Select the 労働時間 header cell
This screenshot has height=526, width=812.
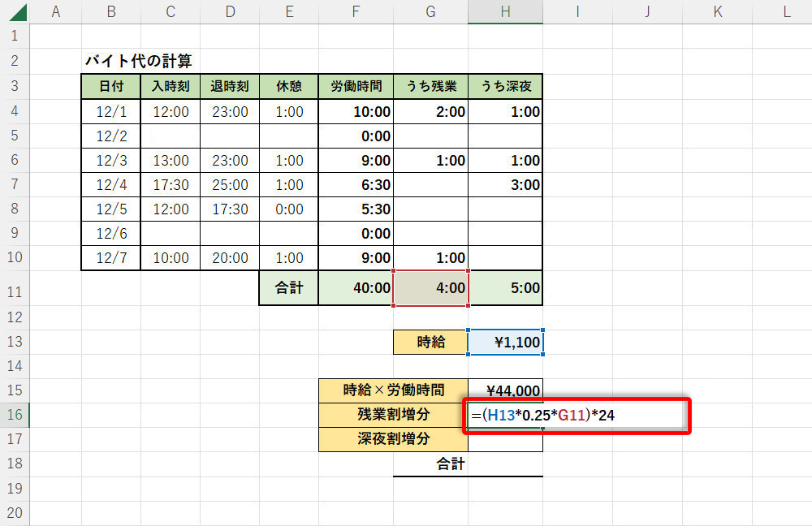(x=356, y=86)
